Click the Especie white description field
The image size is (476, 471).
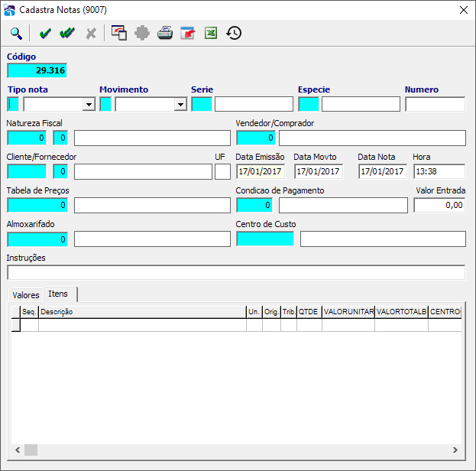click(361, 104)
